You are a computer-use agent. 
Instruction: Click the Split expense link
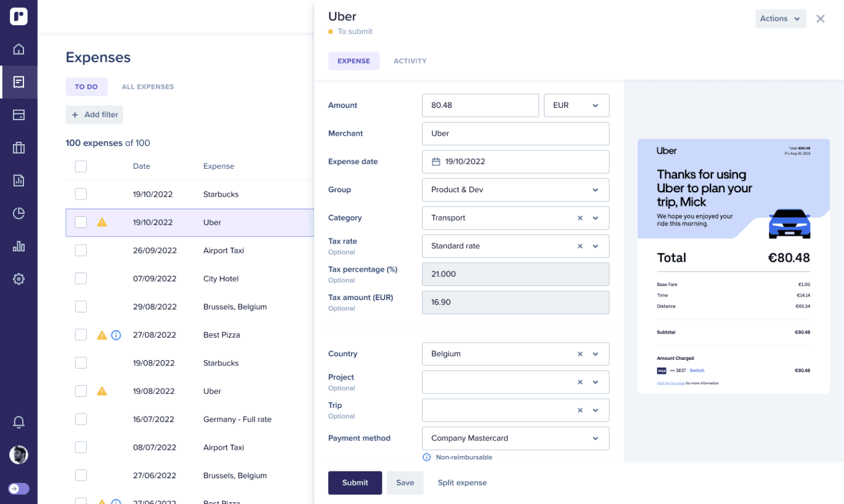click(x=462, y=482)
